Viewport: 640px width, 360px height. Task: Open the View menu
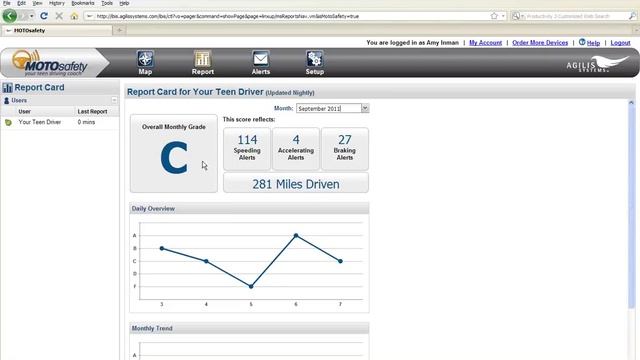tap(37, 3)
